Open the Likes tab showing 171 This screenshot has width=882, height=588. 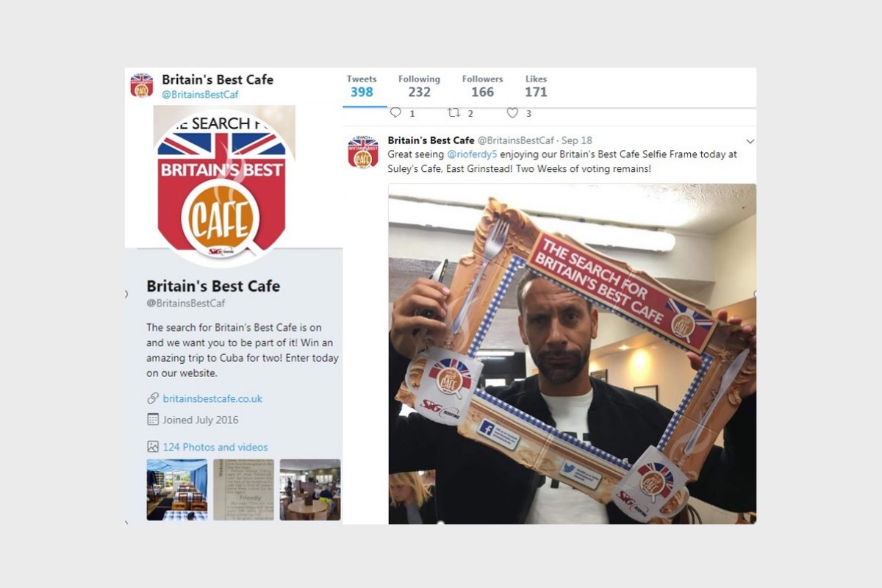coord(536,86)
